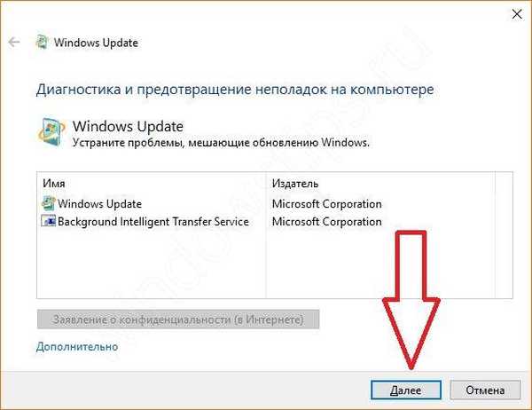This screenshot has height=410, width=532.
Task: Click the Диагностика и предотвращение неполадок heading
Action: pyautogui.click(x=235, y=90)
